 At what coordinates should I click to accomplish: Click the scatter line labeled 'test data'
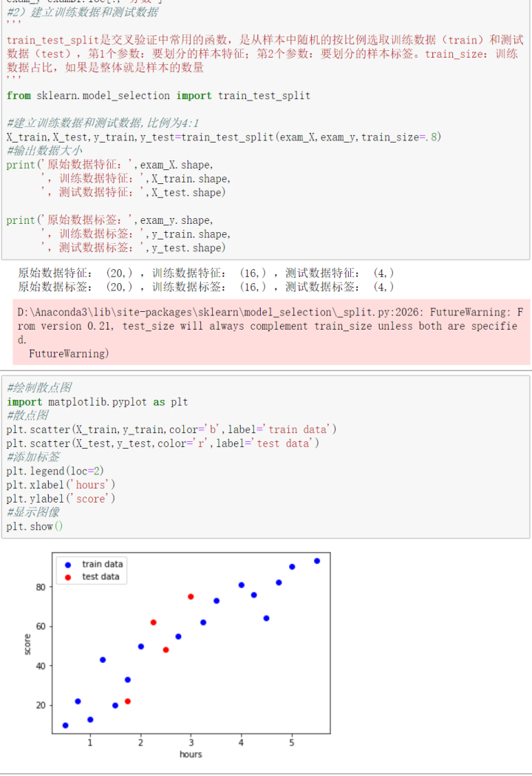[163, 443]
